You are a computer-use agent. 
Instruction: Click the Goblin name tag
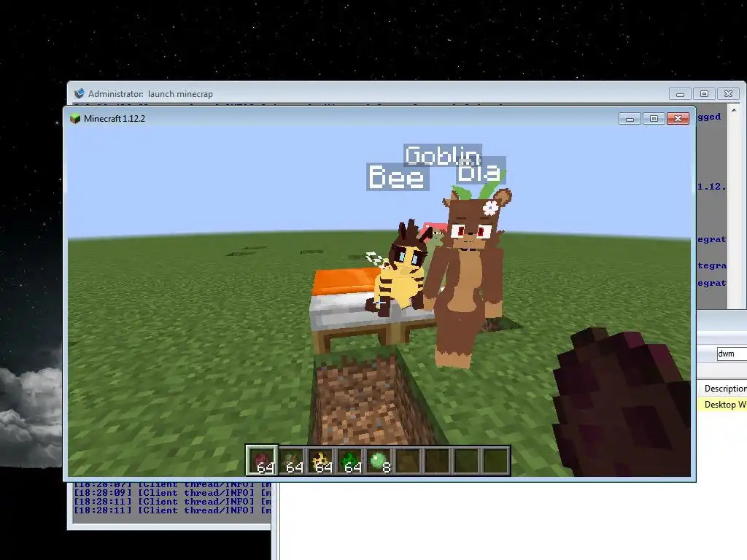[443, 155]
